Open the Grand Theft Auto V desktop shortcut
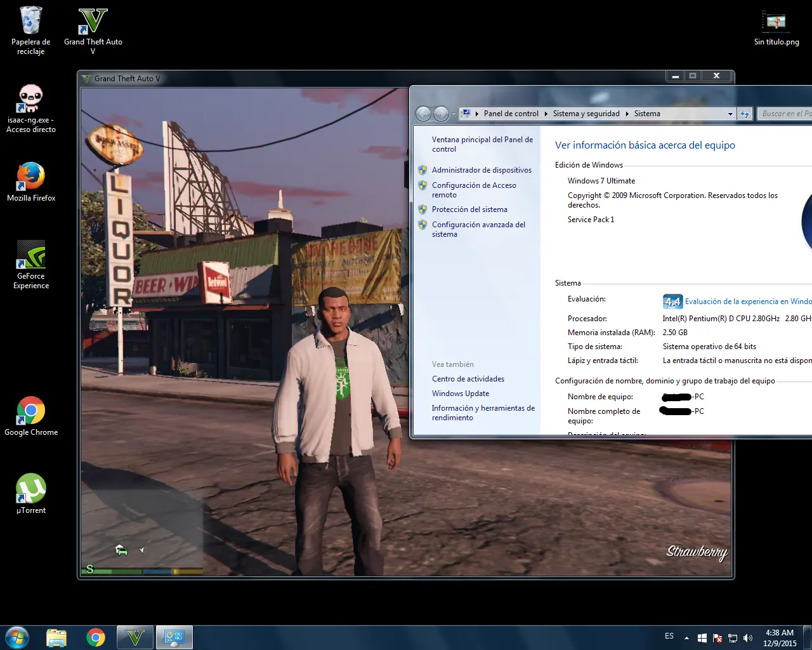The width and height of the screenshot is (812, 650). tap(93, 30)
